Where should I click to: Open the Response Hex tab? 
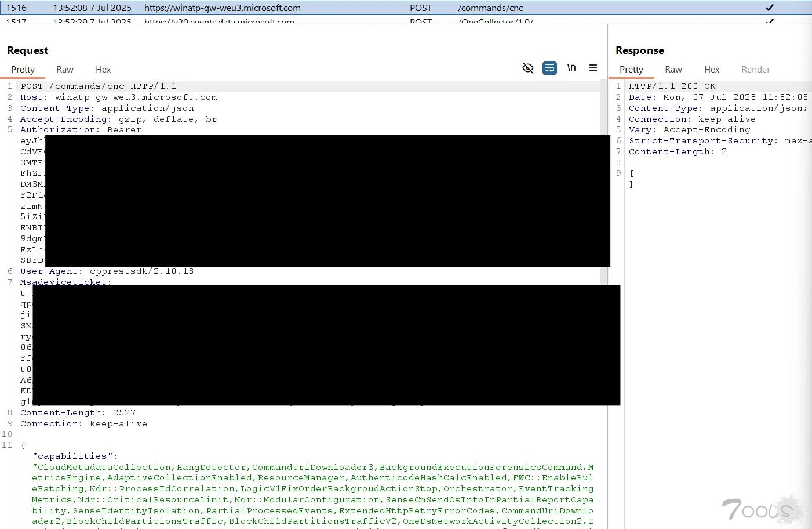click(x=711, y=70)
